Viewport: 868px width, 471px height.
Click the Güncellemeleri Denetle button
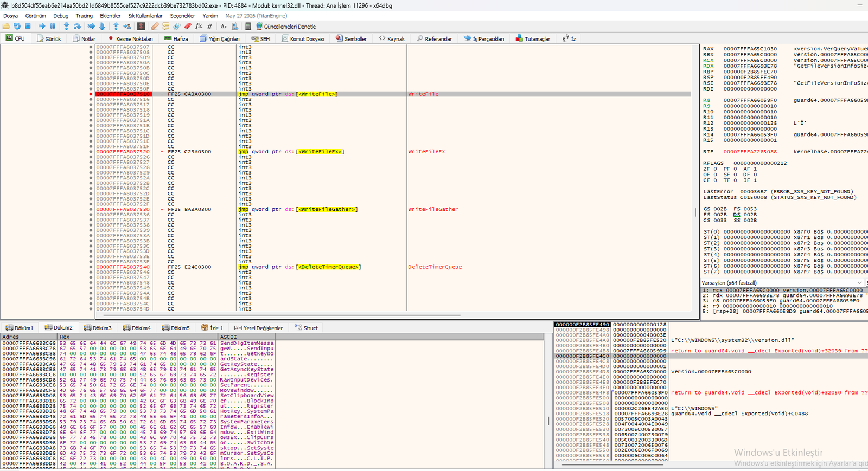(x=286, y=26)
